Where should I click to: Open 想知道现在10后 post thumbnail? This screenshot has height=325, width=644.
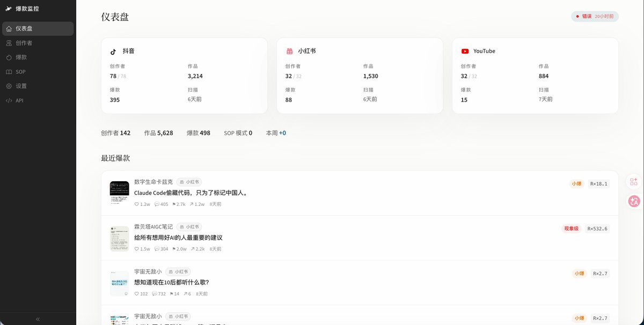tap(119, 284)
